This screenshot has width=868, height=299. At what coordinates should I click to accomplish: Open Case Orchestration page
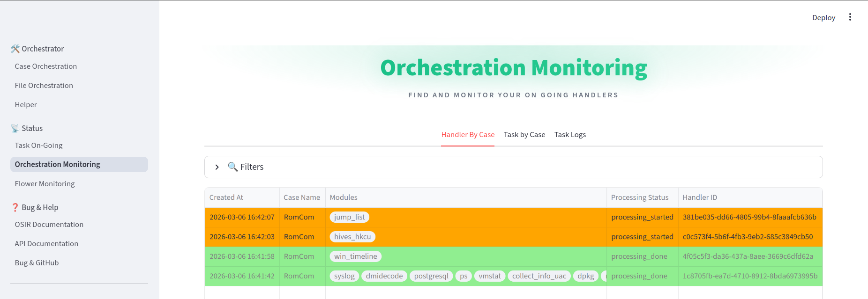(x=46, y=66)
